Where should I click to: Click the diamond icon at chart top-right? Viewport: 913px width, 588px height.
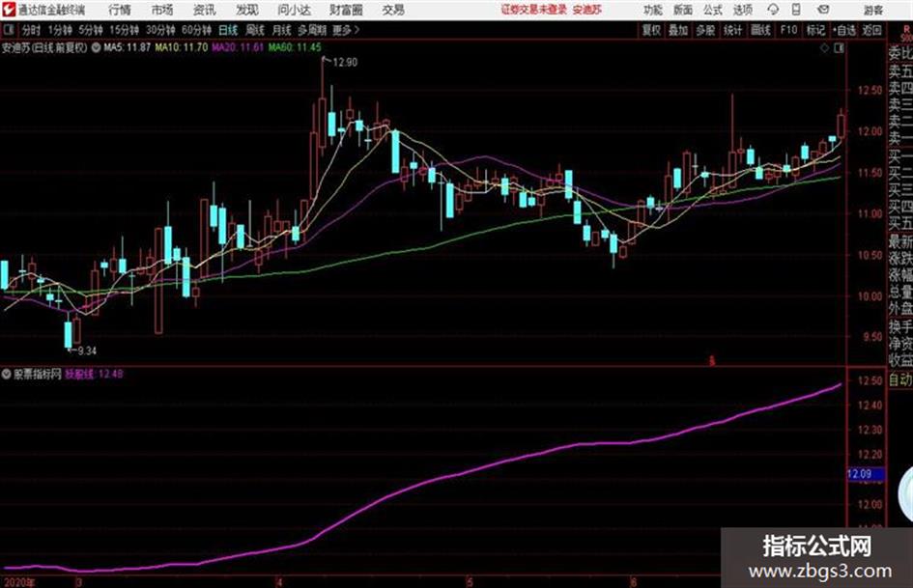pyautogui.click(x=824, y=48)
